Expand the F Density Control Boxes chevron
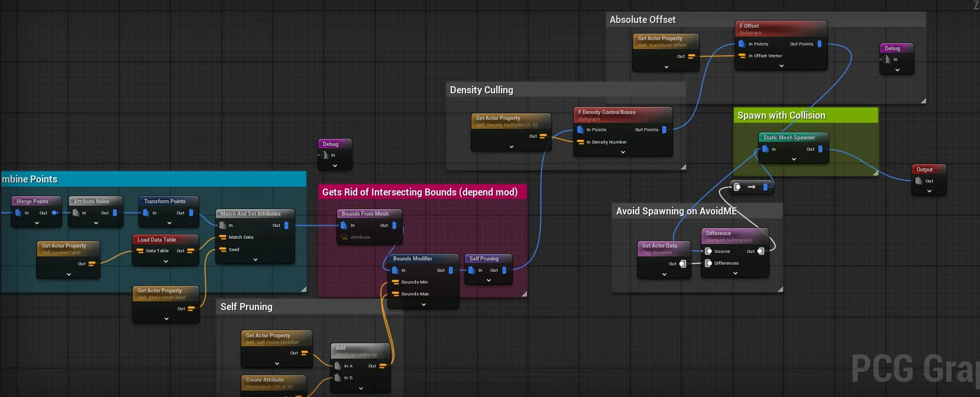Image resolution: width=980 pixels, height=397 pixels. 623,152
